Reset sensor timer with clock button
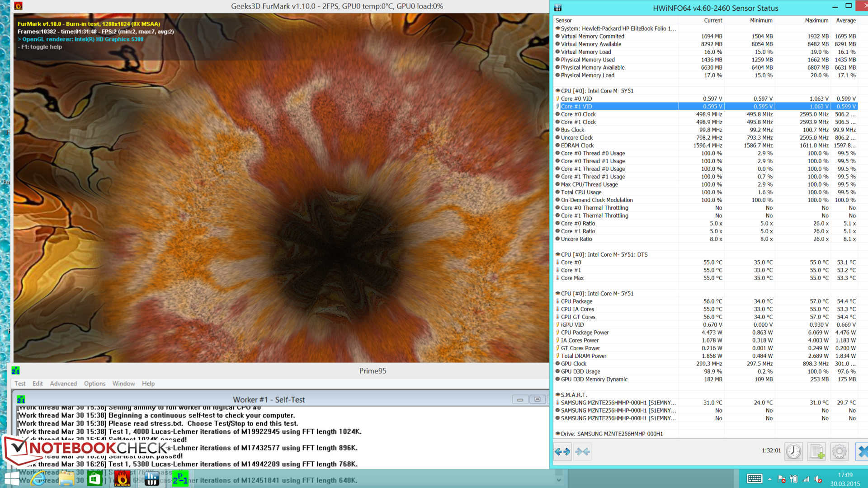 pyautogui.click(x=793, y=451)
